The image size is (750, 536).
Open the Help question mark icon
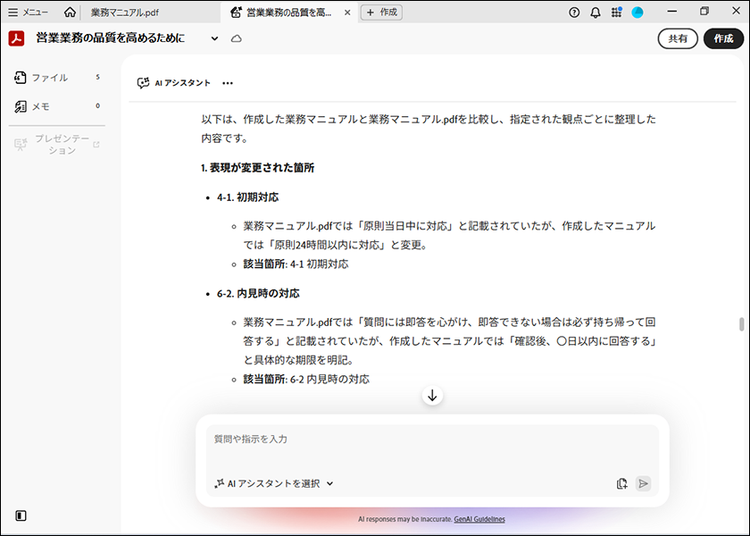pos(574,12)
